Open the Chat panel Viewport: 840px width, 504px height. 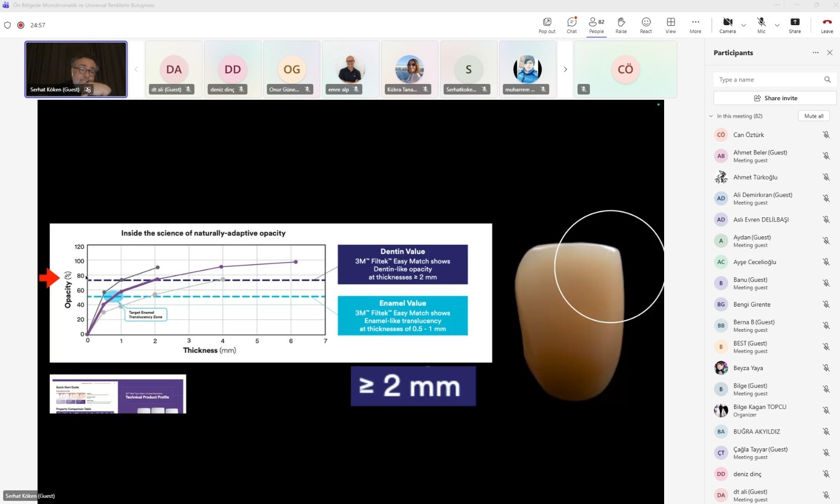point(572,25)
